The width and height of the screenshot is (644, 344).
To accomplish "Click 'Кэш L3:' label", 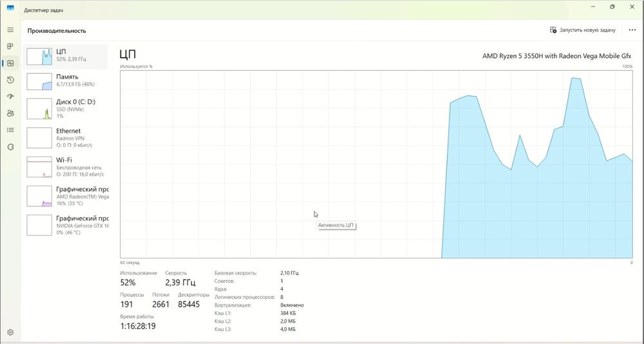I will 223,330.
